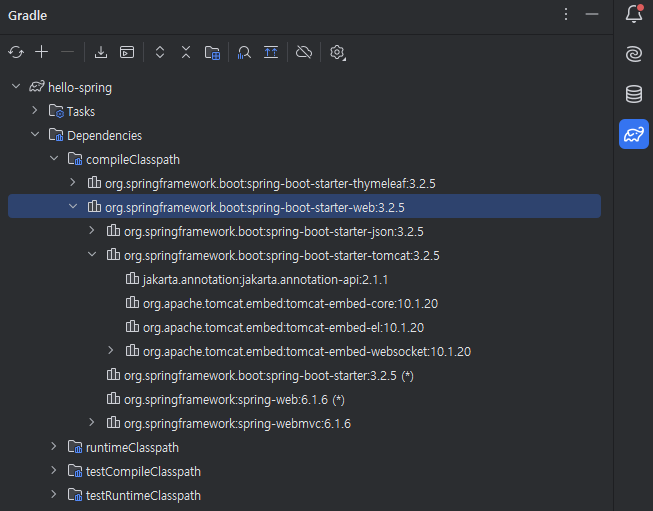Open Notifications panel bell icon
653x511 pixels.
634,14
